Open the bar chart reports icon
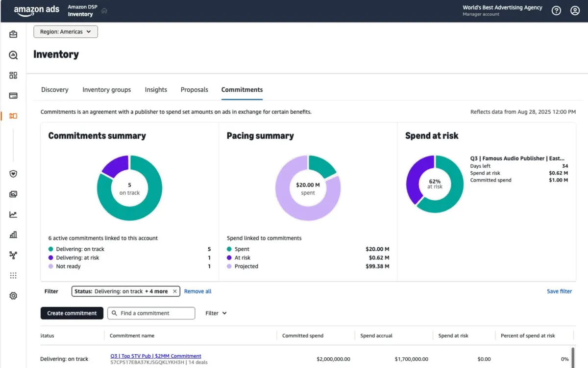 click(13, 235)
